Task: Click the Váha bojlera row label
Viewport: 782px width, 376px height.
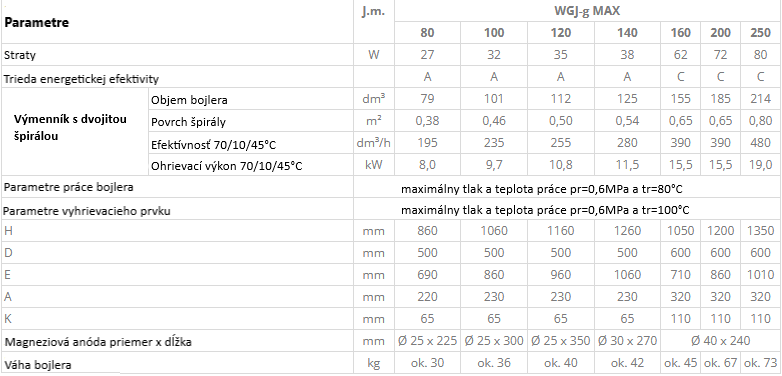Action: 38,365
